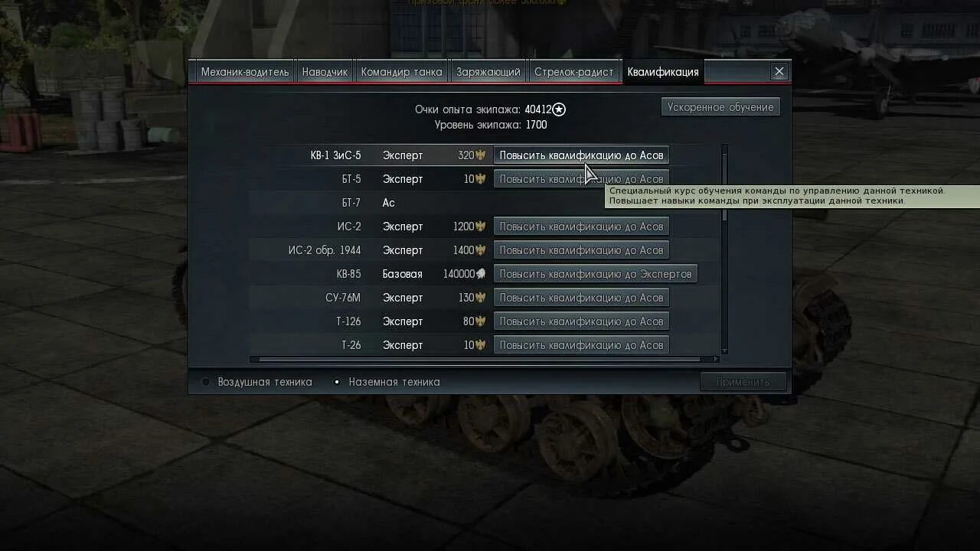Image resolution: width=980 pixels, height=551 pixels.
Task: Switch to the Стрелок-радист tab
Action: pos(574,72)
